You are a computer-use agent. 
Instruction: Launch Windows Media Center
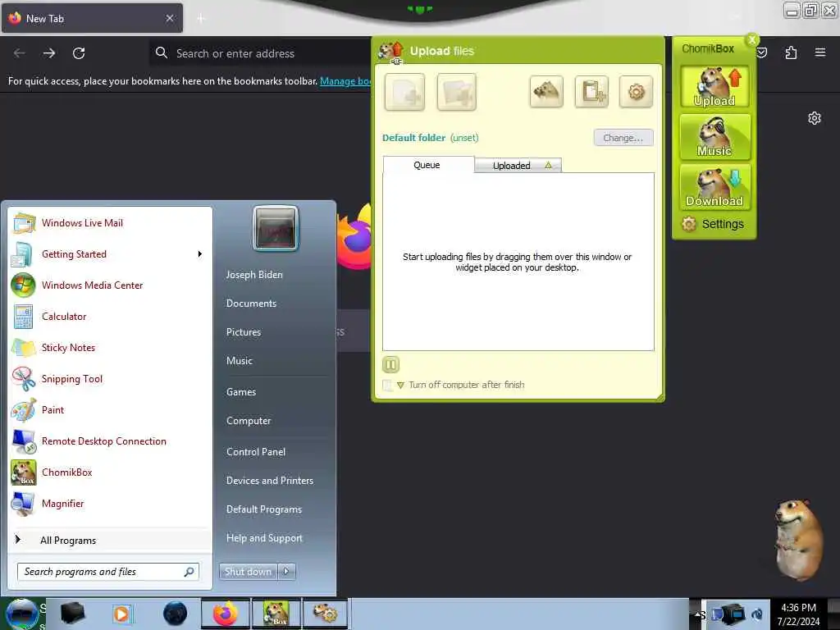tap(110, 285)
